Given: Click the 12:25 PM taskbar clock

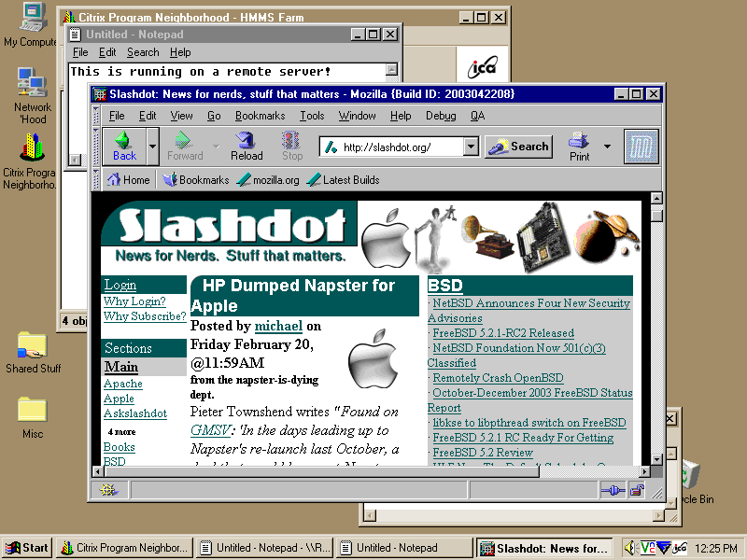Looking at the screenshot, I should 716,549.
